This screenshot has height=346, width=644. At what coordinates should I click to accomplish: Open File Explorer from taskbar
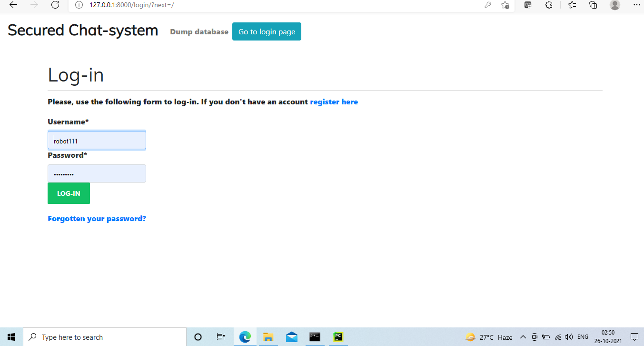[x=268, y=337]
